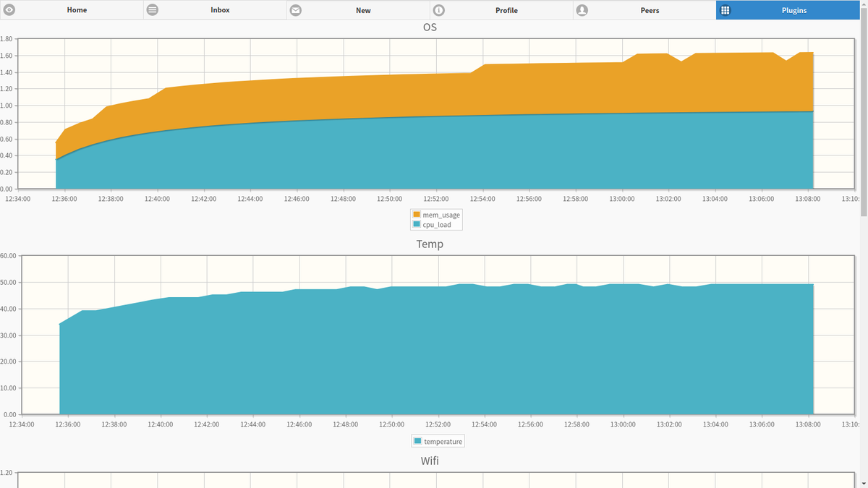Click the 12:36:00 label on OS chart axis
This screenshot has height=488, width=868.
coord(64,199)
